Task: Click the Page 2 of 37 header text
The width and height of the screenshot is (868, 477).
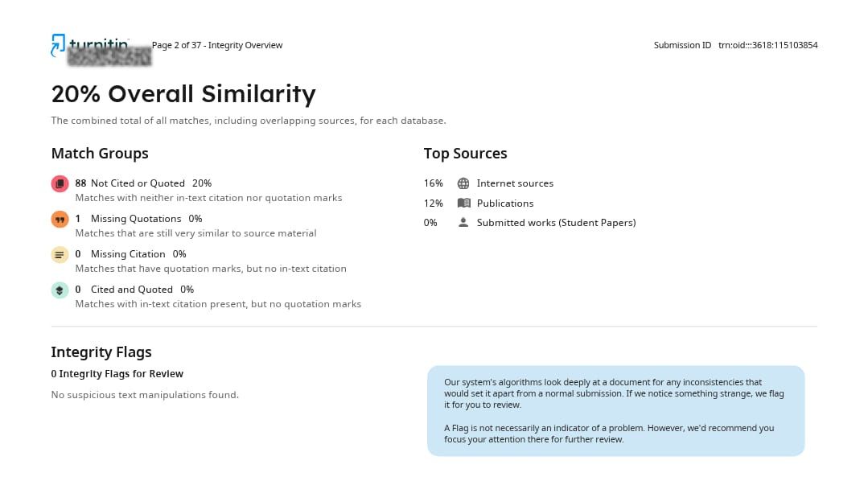Action: coord(217,45)
